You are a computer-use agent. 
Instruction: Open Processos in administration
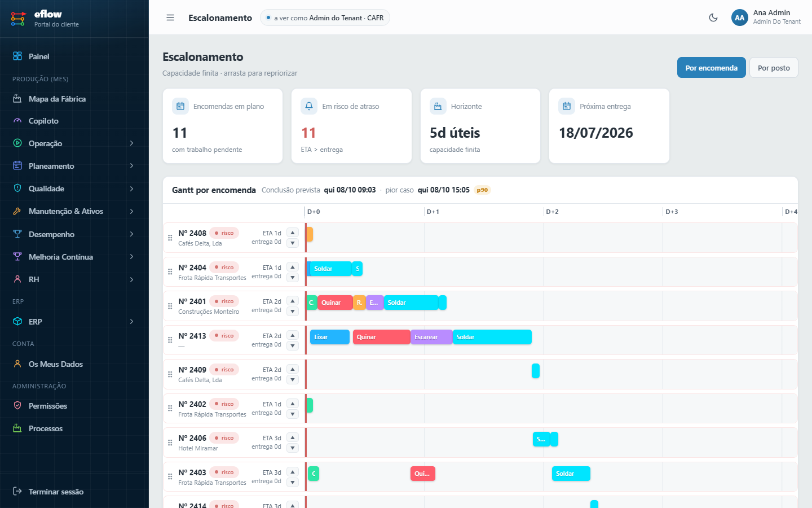(74, 428)
